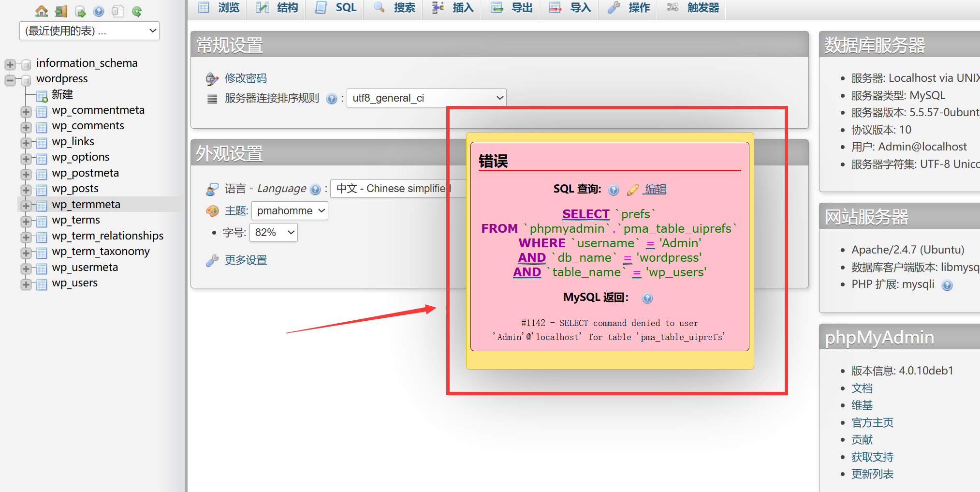Open the utf8_general_ci collation dropdown
Viewport: 980px width, 492px height.
click(426, 98)
